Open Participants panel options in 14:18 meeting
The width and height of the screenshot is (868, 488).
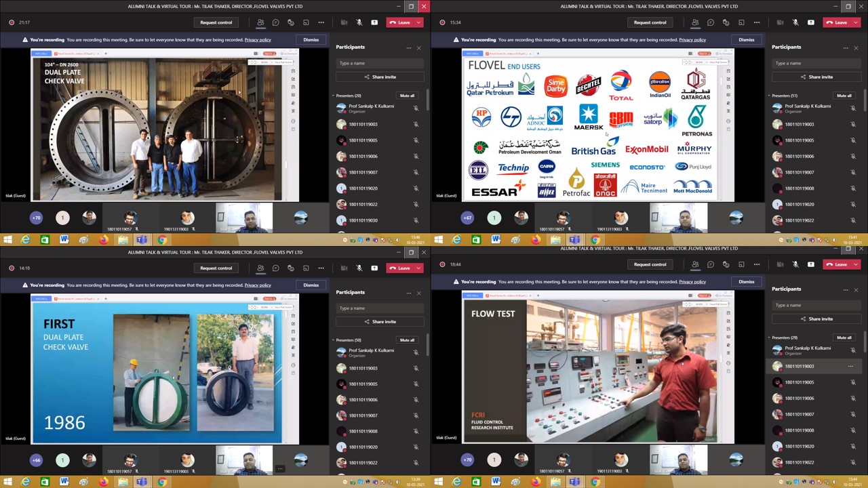(408, 293)
